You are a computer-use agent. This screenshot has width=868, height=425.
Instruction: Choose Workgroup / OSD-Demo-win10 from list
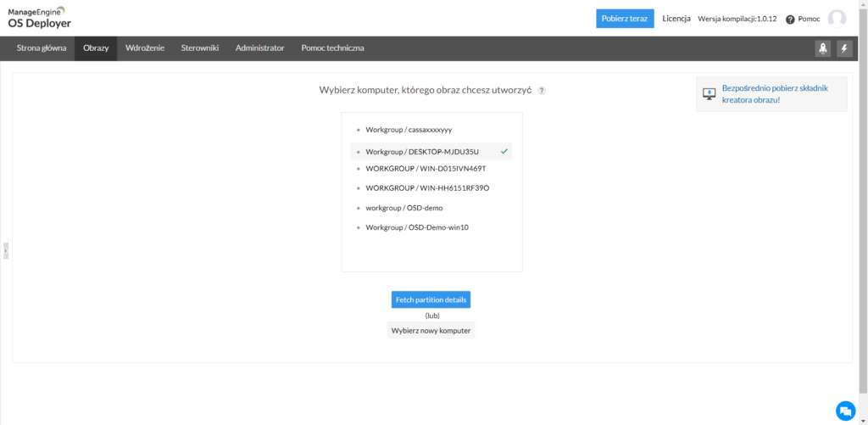pos(416,227)
